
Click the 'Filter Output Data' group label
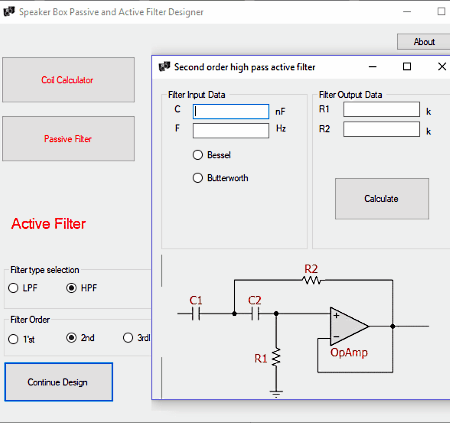click(350, 95)
